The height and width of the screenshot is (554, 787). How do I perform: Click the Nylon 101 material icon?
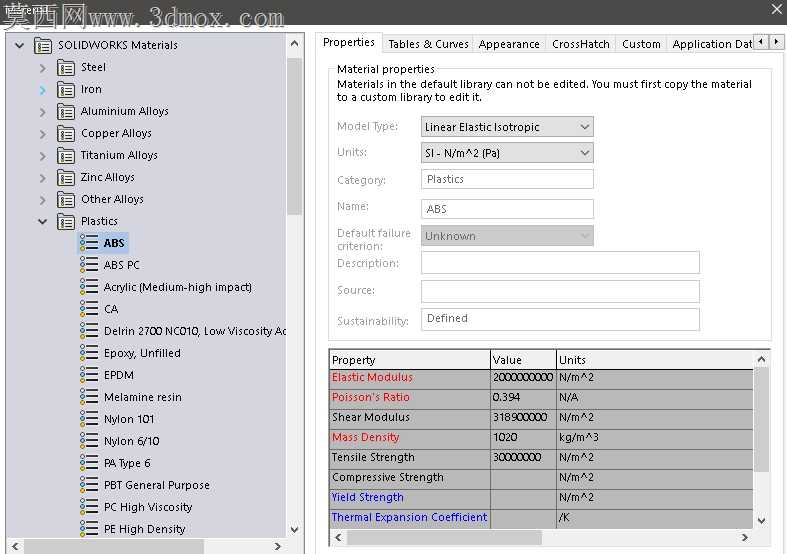tap(89, 420)
